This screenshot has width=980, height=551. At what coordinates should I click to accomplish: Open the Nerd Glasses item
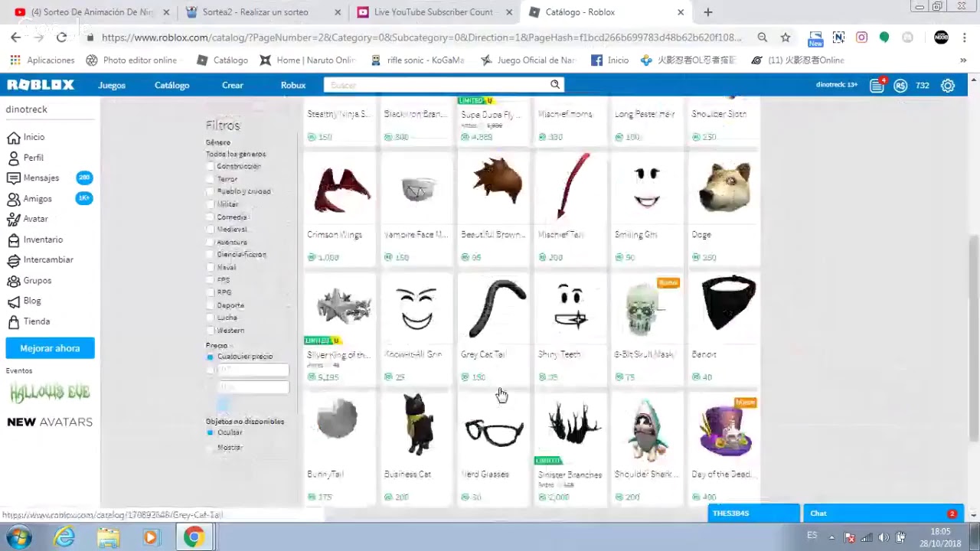click(x=494, y=448)
